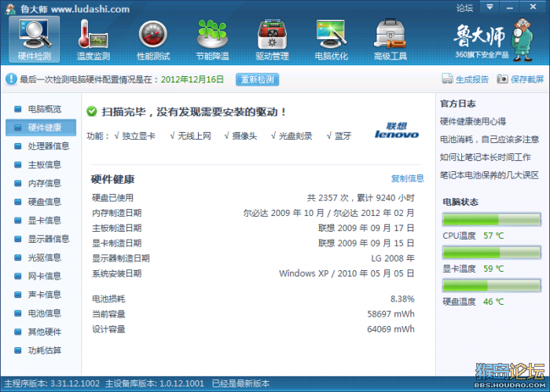Click the 共 2357 次 disk usage value

click(361, 198)
